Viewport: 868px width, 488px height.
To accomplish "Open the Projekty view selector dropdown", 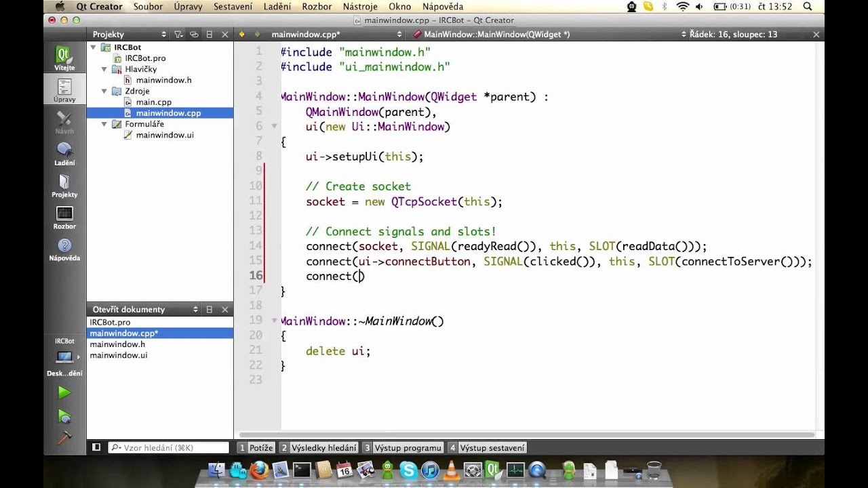I will coord(128,34).
